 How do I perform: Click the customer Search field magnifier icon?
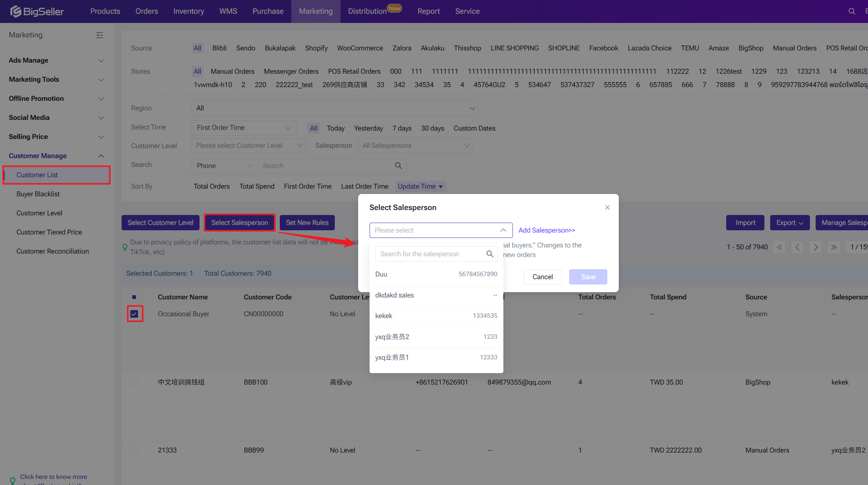(398, 166)
